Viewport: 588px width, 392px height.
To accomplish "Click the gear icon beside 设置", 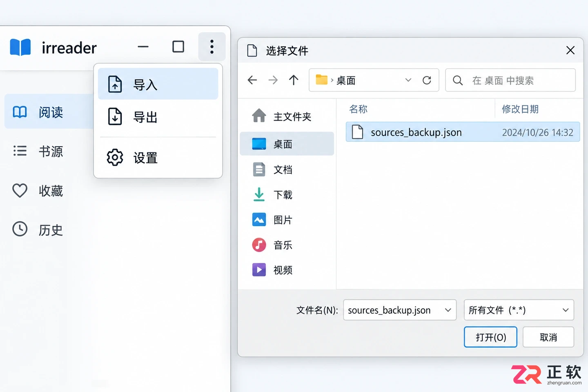I will click(115, 157).
